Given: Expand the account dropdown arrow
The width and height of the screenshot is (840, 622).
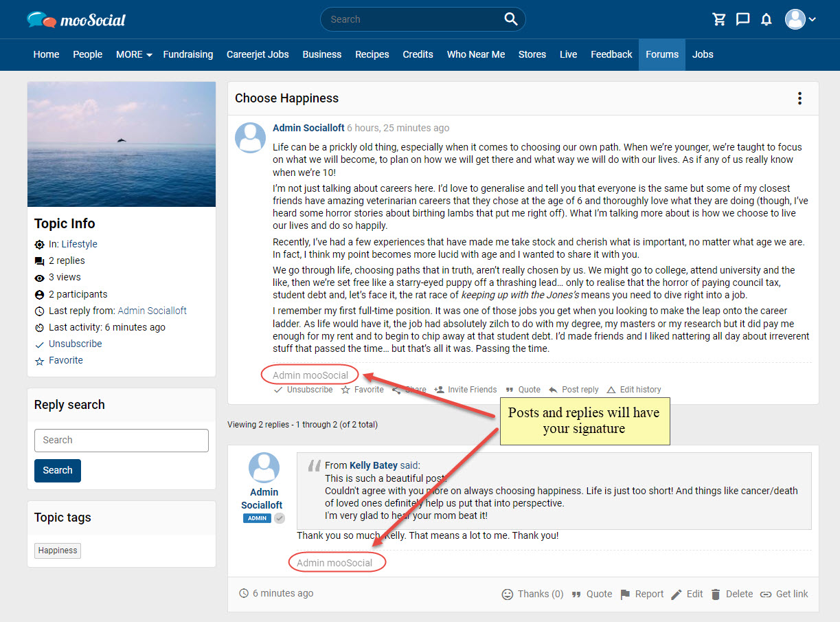Looking at the screenshot, I should pyautogui.click(x=813, y=19).
